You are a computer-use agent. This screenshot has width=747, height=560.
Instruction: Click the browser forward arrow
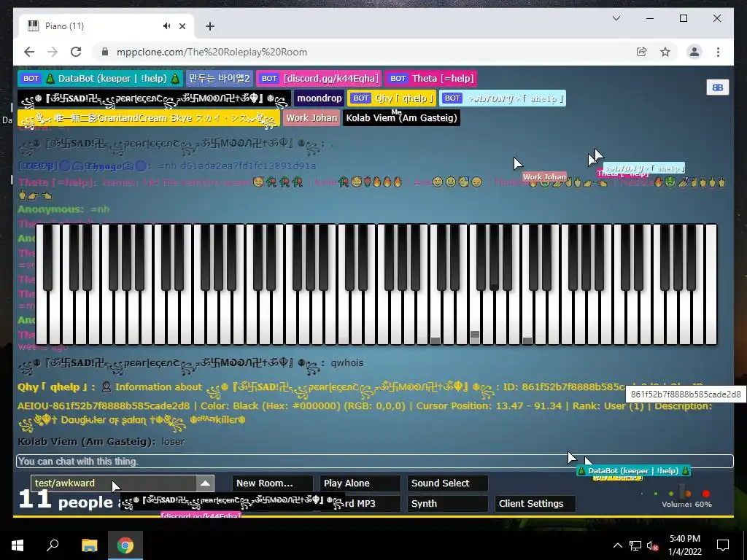pos(53,52)
